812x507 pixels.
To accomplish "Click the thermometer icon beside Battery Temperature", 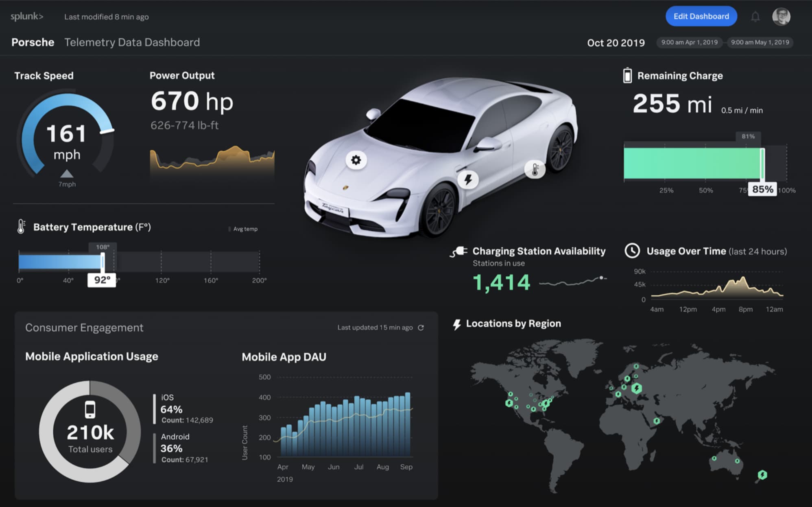I will click(x=21, y=227).
